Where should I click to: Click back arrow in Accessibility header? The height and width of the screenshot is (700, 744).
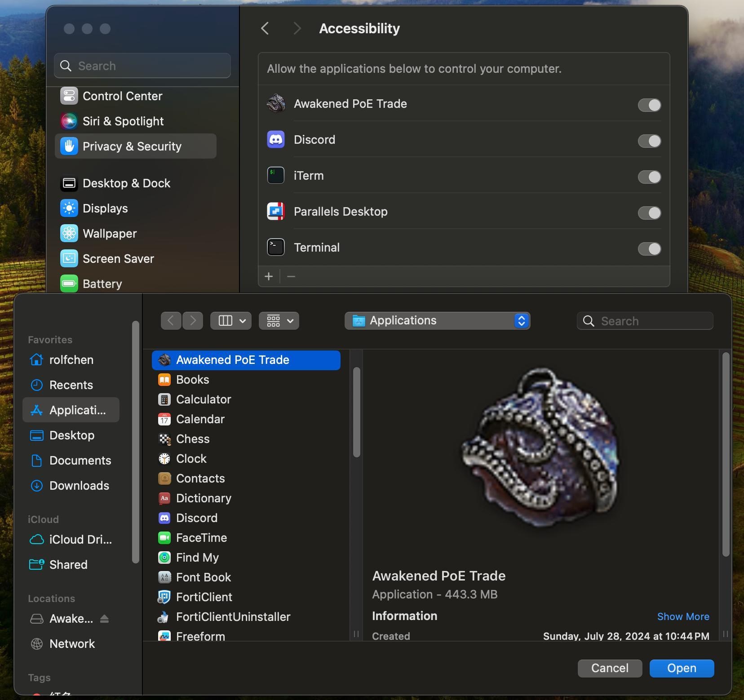pyautogui.click(x=265, y=28)
